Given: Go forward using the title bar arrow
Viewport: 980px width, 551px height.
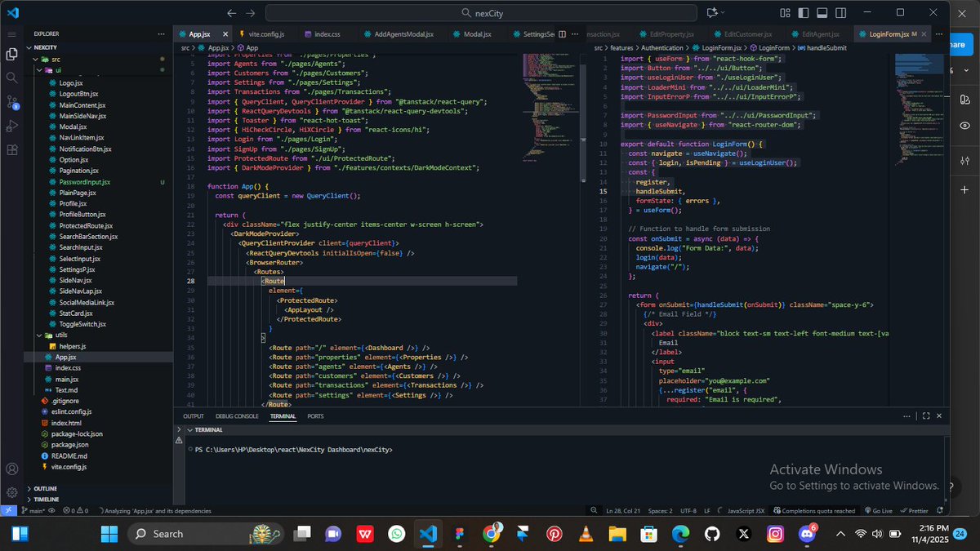Looking at the screenshot, I should click(x=251, y=13).
